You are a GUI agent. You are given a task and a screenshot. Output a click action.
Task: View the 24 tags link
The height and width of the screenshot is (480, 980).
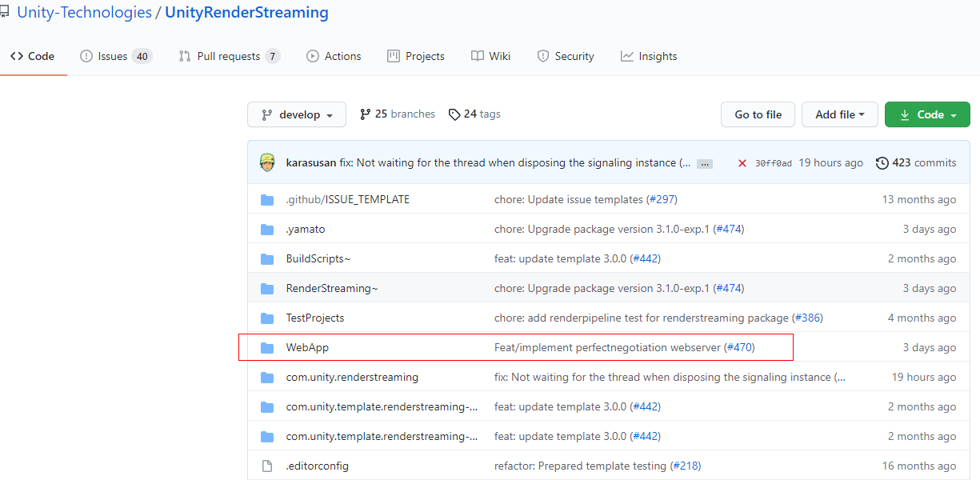click(x=474, y=114)
